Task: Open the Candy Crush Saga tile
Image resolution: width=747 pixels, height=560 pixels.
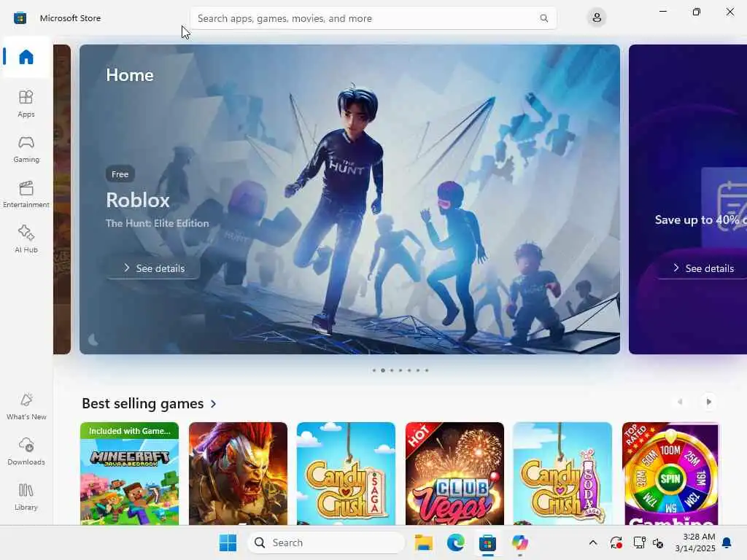Action: (346, 473)
